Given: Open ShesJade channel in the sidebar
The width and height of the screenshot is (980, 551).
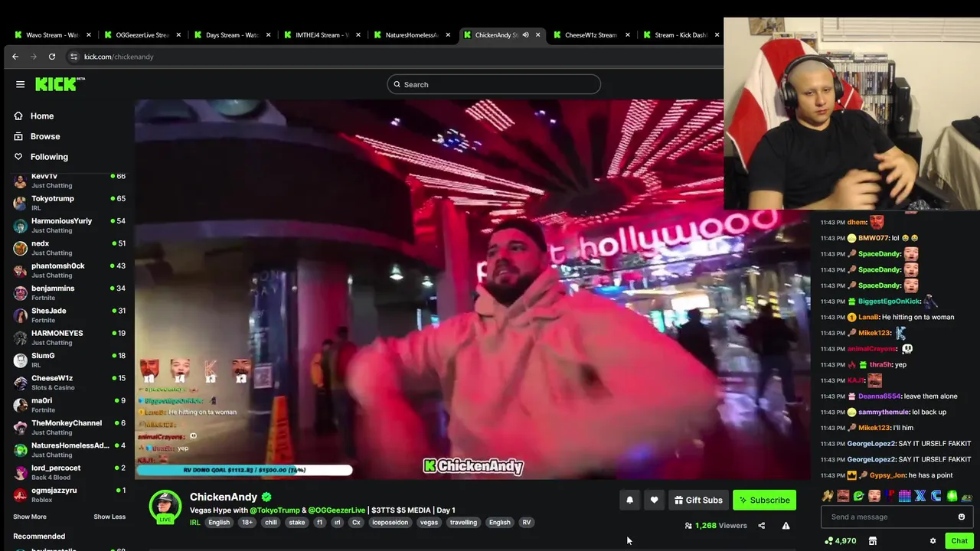Looking at the screenshot, I should click(69, 315).
